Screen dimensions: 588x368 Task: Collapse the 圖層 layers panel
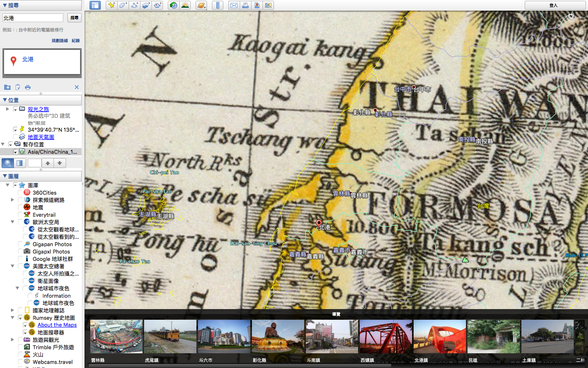[5, 176]
